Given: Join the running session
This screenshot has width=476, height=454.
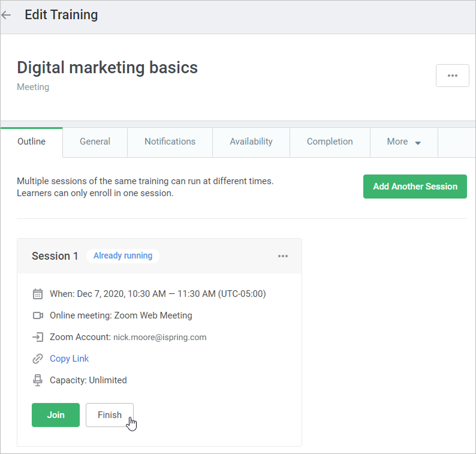Looking at the screenshot, I should pos(56,415).
